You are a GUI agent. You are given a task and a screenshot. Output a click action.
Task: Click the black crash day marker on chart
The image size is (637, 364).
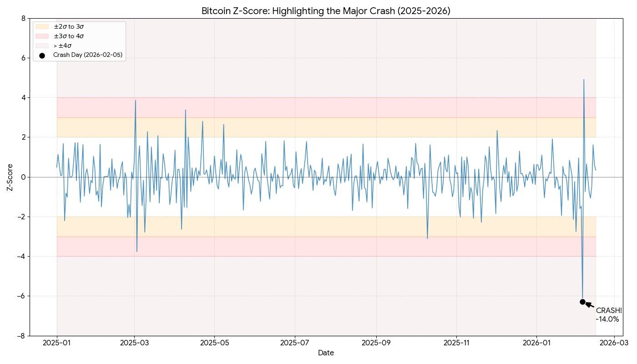tap(582, 302)
